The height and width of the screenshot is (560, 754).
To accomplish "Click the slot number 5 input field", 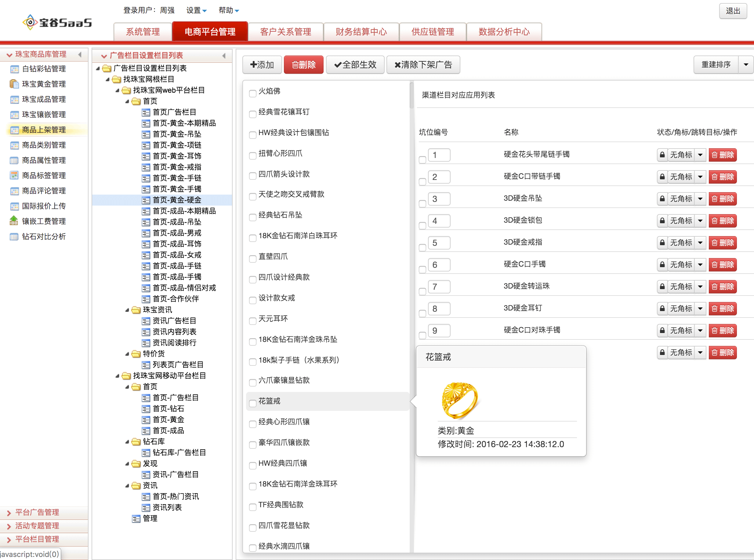I will coord(439,243).
